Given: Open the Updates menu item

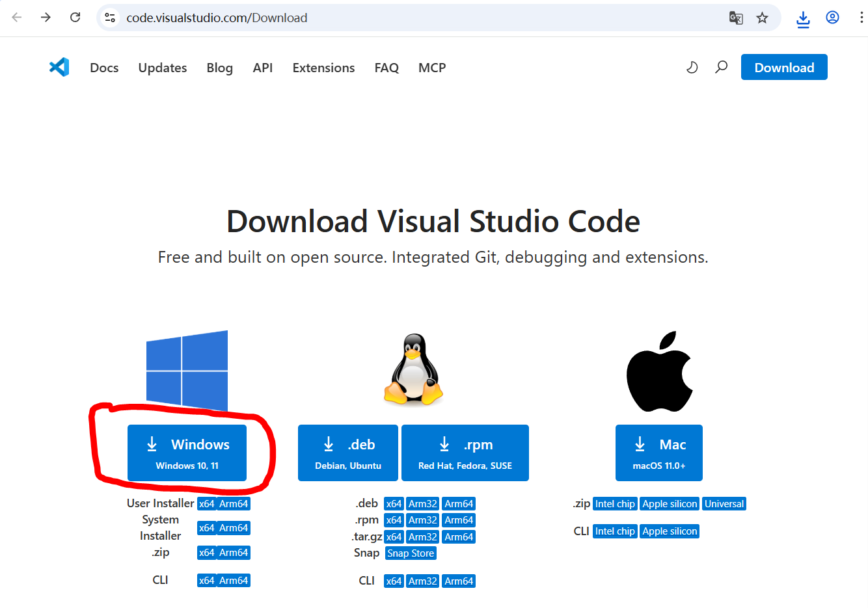Looking at the screenshot, I should click(163, 68).
